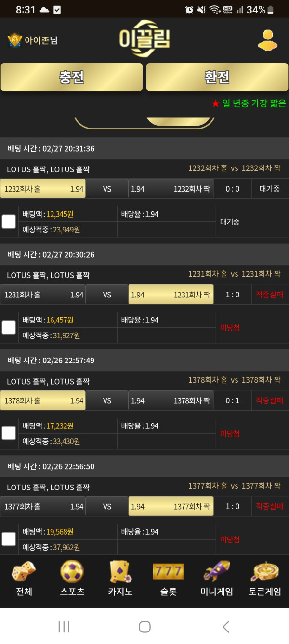
Task: Open the 전체 dice icon
Action: [24, 572]
